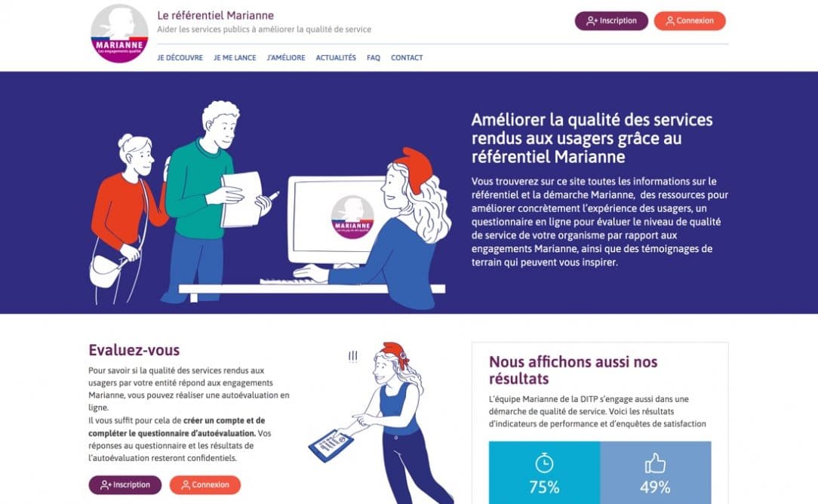Open the CONTACT page

pyautogui.click(x=407, y=58)
